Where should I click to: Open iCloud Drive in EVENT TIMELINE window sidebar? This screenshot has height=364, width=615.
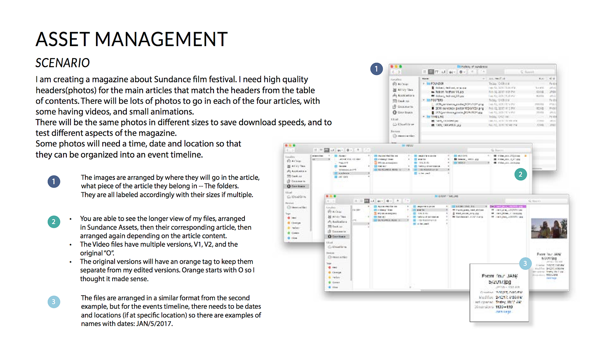(x=337, y=247)
